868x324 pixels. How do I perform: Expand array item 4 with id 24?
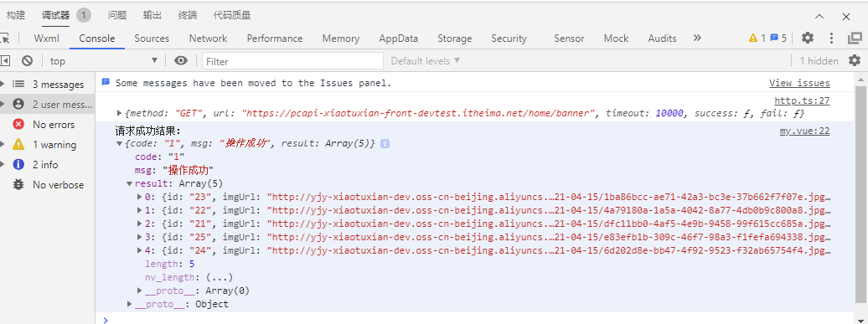(x=139, y=250)
